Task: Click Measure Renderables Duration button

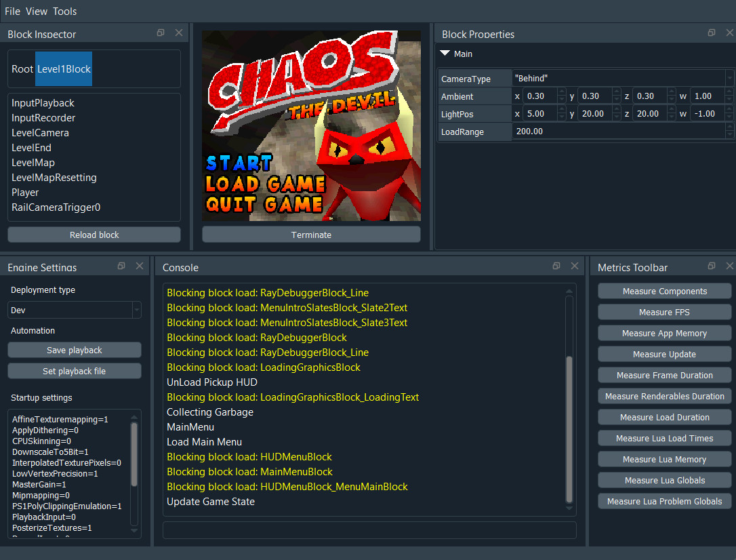Action: pos(665,396)
